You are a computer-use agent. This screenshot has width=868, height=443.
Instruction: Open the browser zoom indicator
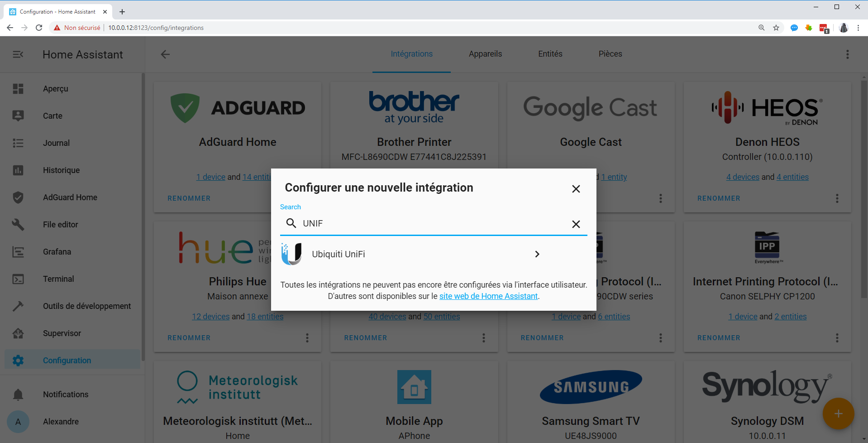click(x=762, y=28)
